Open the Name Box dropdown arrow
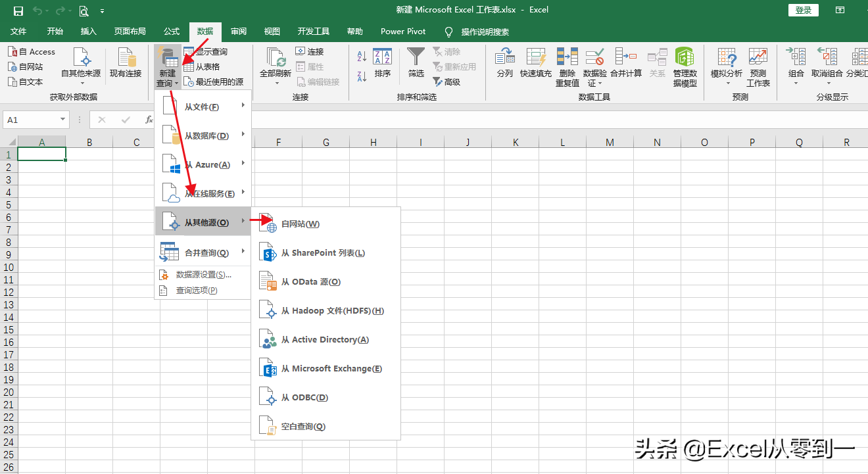 click(63, 120)
